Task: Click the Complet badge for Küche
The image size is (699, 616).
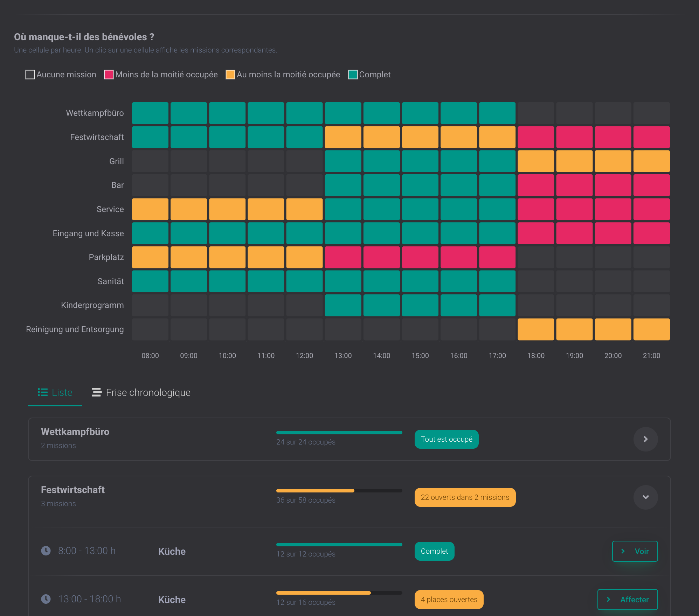Action: click(x=434, y=551)
